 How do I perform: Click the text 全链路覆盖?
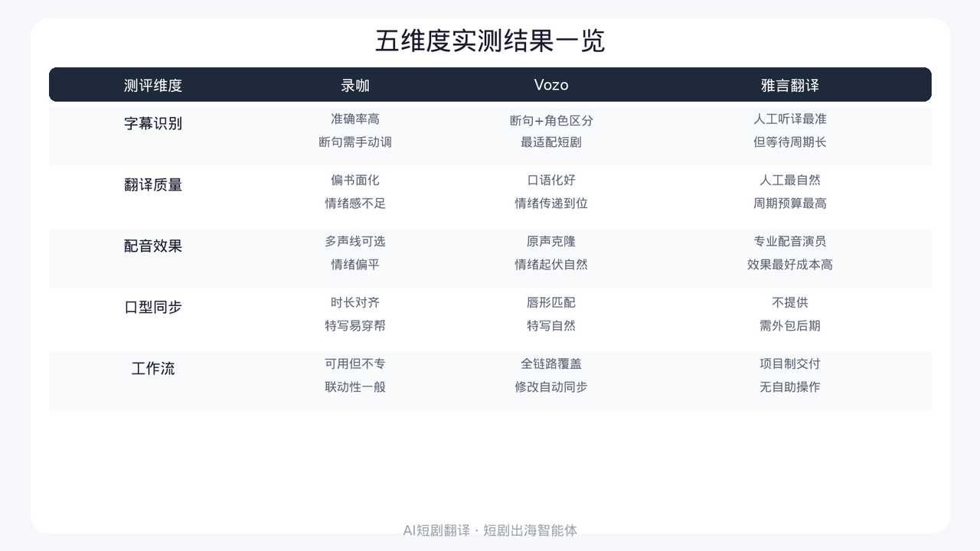(551, 364)
